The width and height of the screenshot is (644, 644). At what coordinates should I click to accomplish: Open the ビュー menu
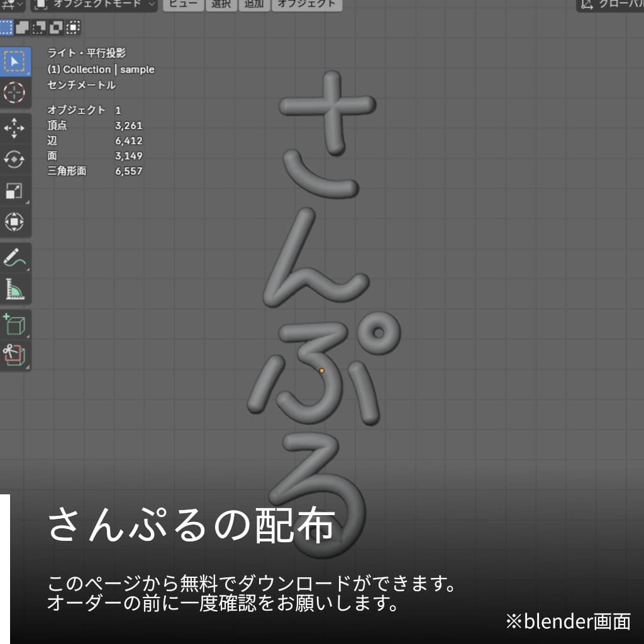[x=182, y=5]
